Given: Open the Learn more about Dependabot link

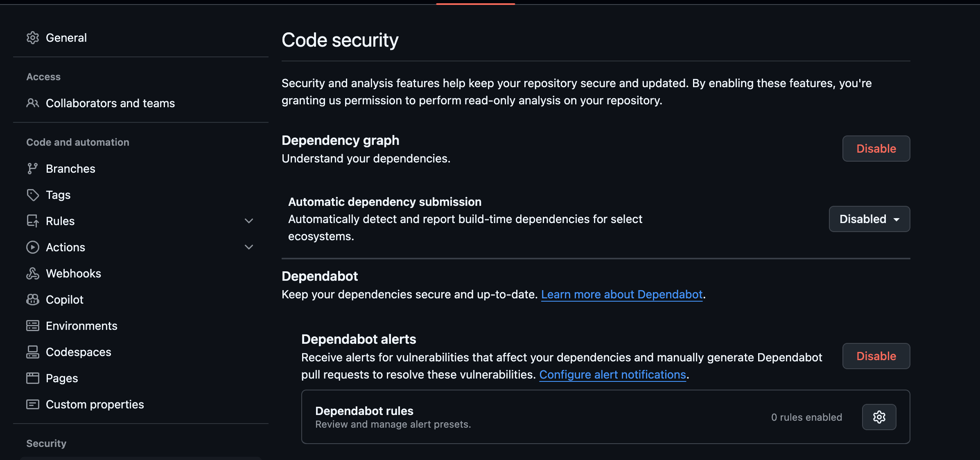Looking at the screenshot, I should point(621,294).
